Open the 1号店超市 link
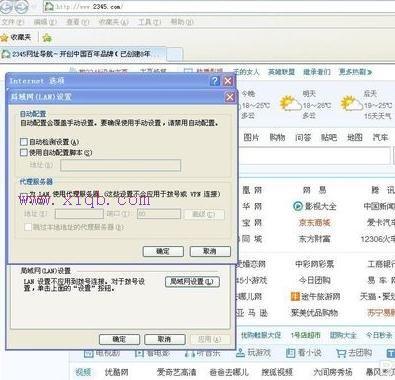This screenshot has height=380, width=395. tap(305, 335)
